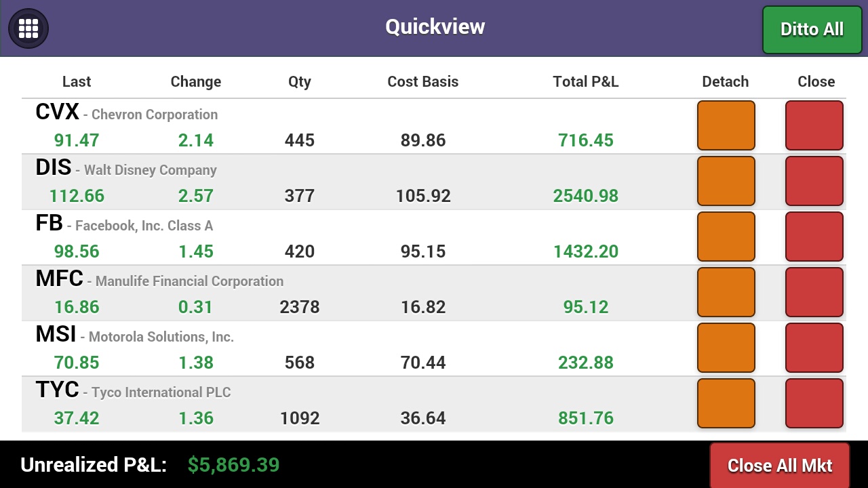The image size is (868, 488).
Task: Close the TYC Tyco position
Action: (814, 403)
